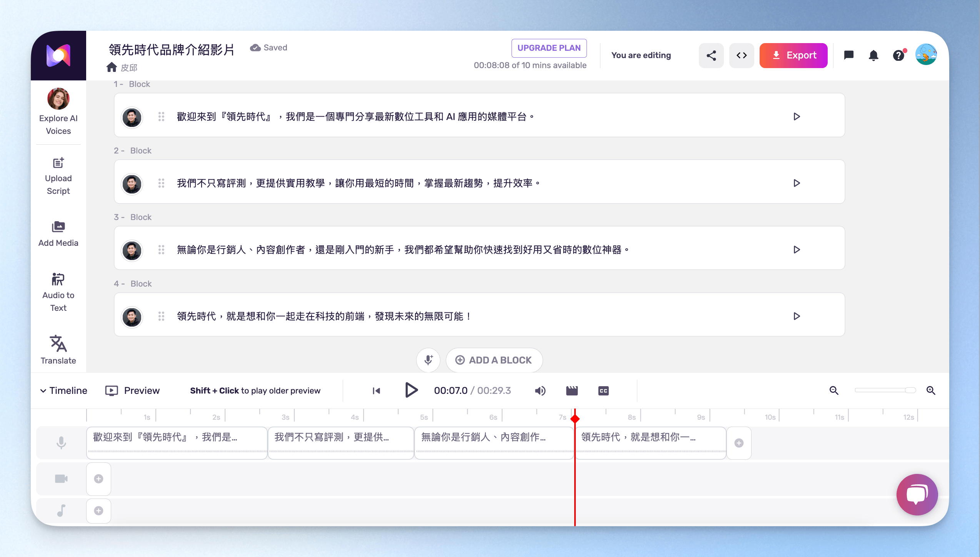Click ADD A BLOCK button
The width and height of the screenshot is (980, 557).
[494, 360]
